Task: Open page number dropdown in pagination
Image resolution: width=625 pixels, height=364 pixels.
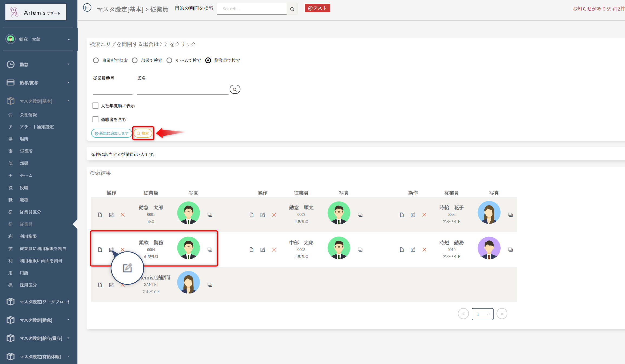Action: click(482, 314)
